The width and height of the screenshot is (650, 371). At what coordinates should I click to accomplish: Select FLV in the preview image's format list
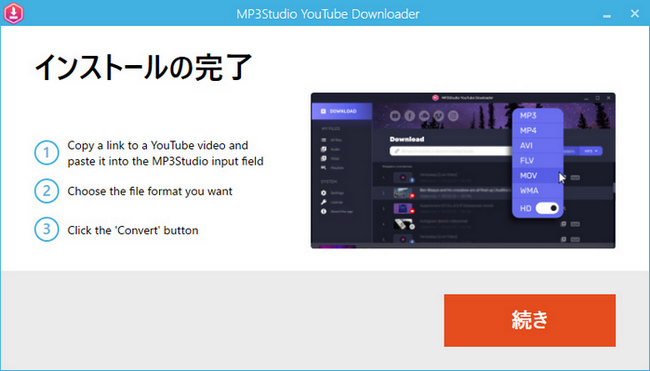coord(538,160)
